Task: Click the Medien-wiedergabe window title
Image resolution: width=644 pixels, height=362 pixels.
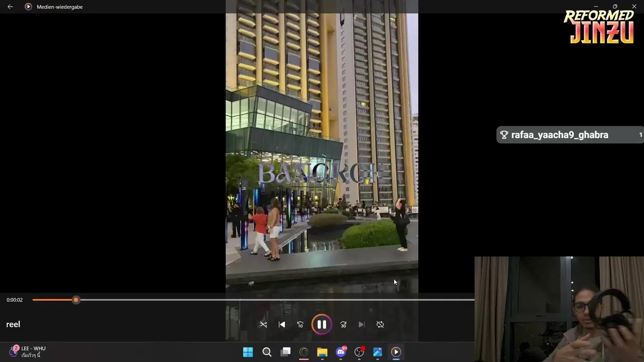Action: click(59, 7)
